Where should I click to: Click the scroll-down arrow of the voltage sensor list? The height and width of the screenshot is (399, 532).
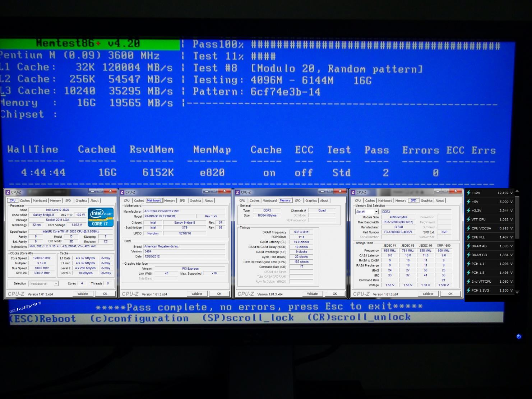click(x=517, y=292)
